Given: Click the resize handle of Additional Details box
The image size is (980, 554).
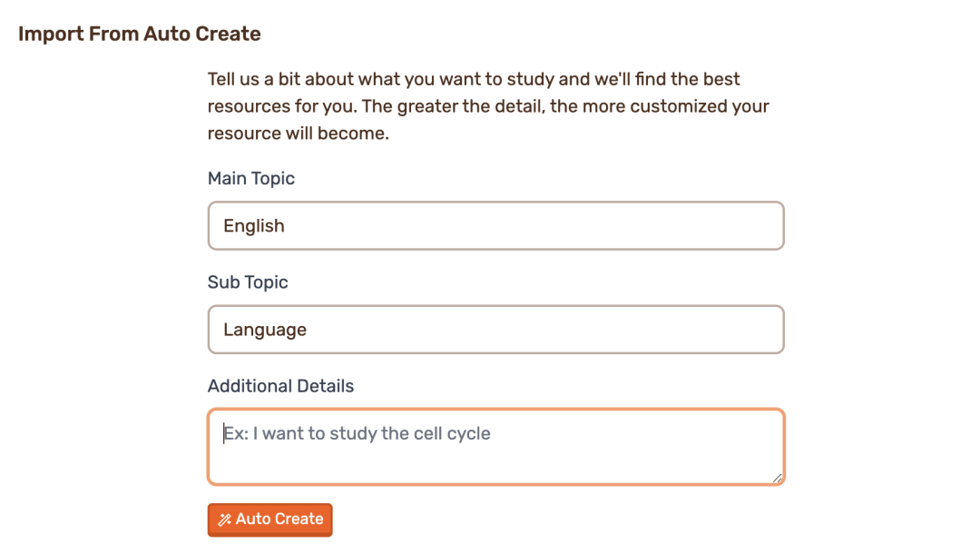Looking at the screenshot, I should tap(777, 477).
